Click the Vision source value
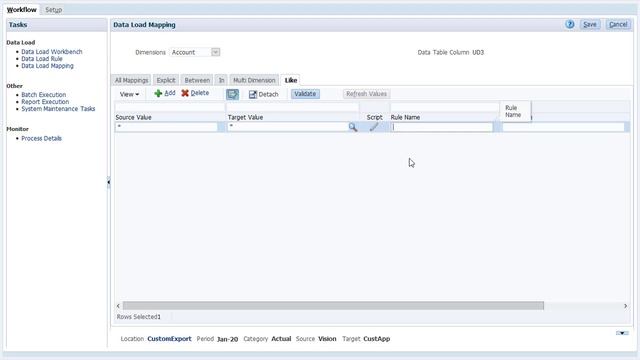This screenshot has height=360, width=640. click(x=327, y=339)
